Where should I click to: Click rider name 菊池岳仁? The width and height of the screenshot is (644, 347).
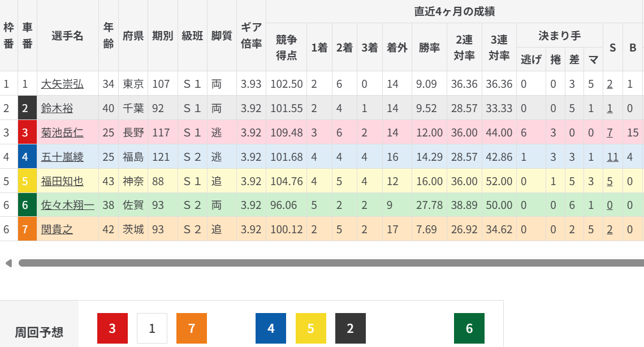(x=62, y=133)
